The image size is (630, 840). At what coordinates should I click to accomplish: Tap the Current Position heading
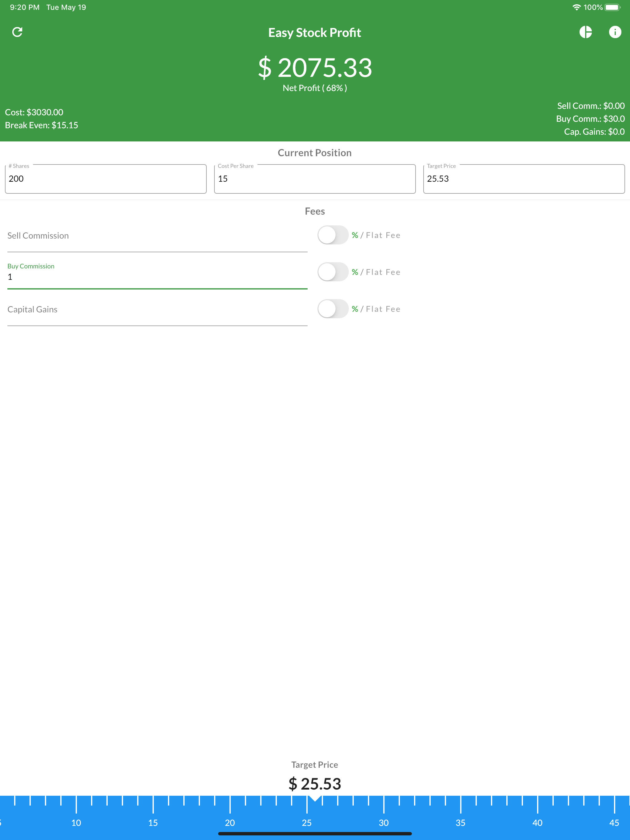[x=315, y=153]
